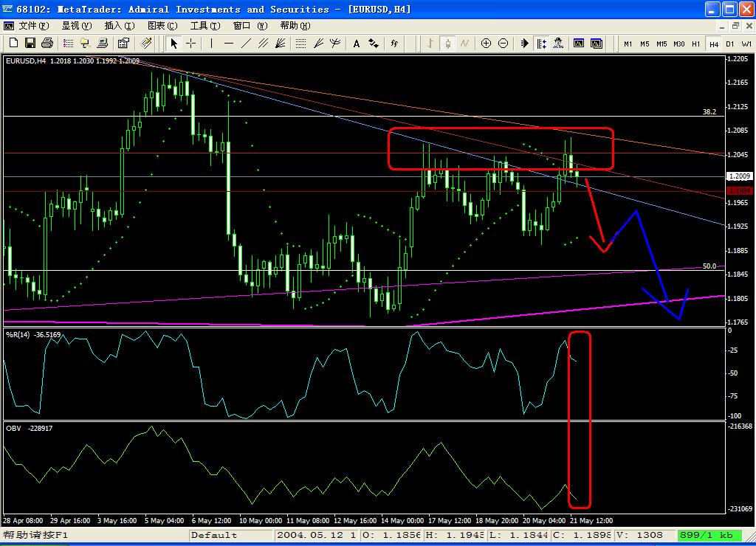756x546 pixels.
Task: Switch timeframe to H1
Action: pyautogui.click(x=695, y=44)
